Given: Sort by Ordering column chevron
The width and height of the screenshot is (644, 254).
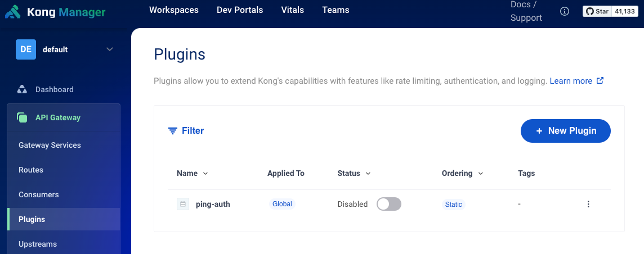Looking at the screenshot, I should pos(481,174).
